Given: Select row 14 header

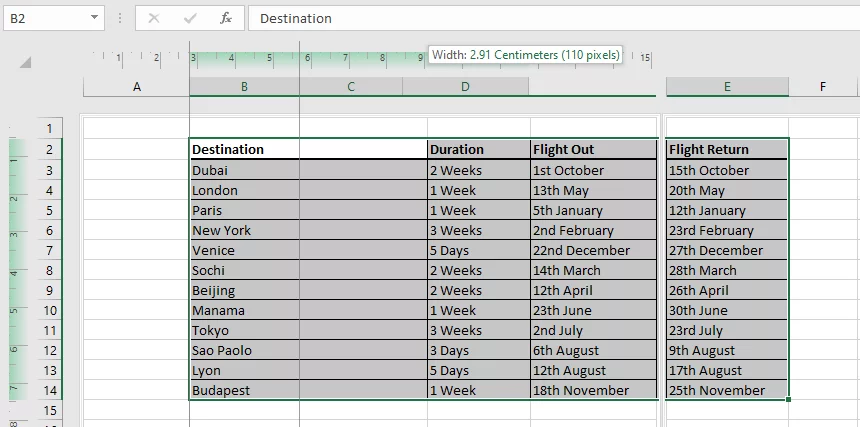Looking at the screenshot, I should pyautogui.click(x=50, y=390).
